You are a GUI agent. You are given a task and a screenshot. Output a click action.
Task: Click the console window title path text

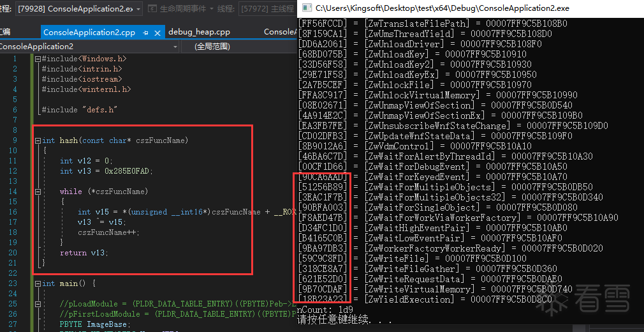443,8
